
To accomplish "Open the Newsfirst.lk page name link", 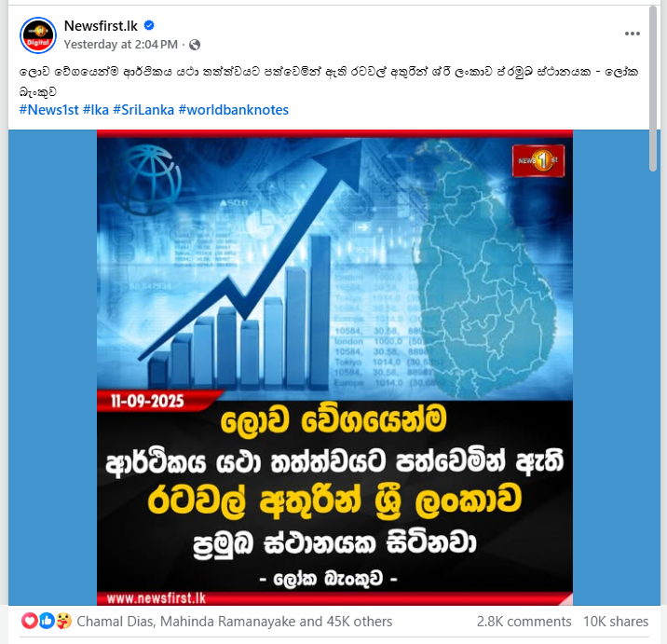I will coord(101,26).
